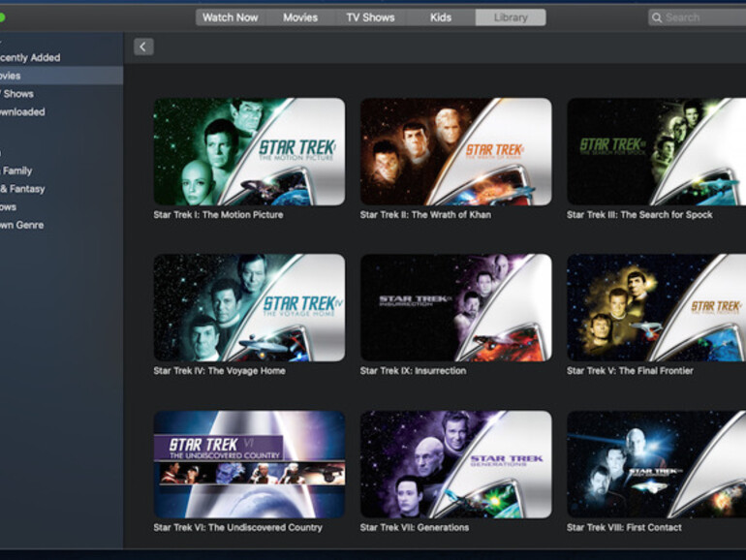
Task: Open the Movies tab
Action: point(300,17)
